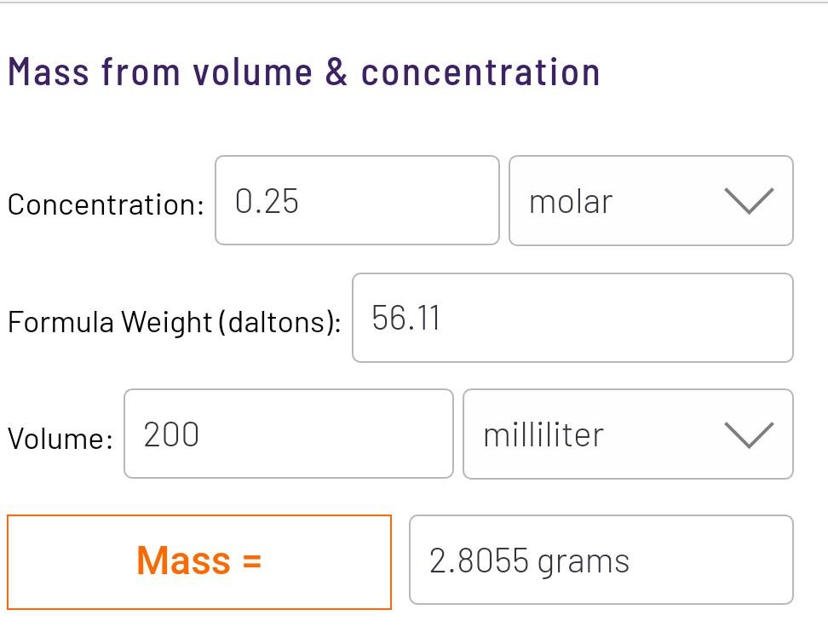The height and width of the screenshot is (644, 828).
Task: Click the chevron arrow on the molar dropdown
Action: pos(749,202)
